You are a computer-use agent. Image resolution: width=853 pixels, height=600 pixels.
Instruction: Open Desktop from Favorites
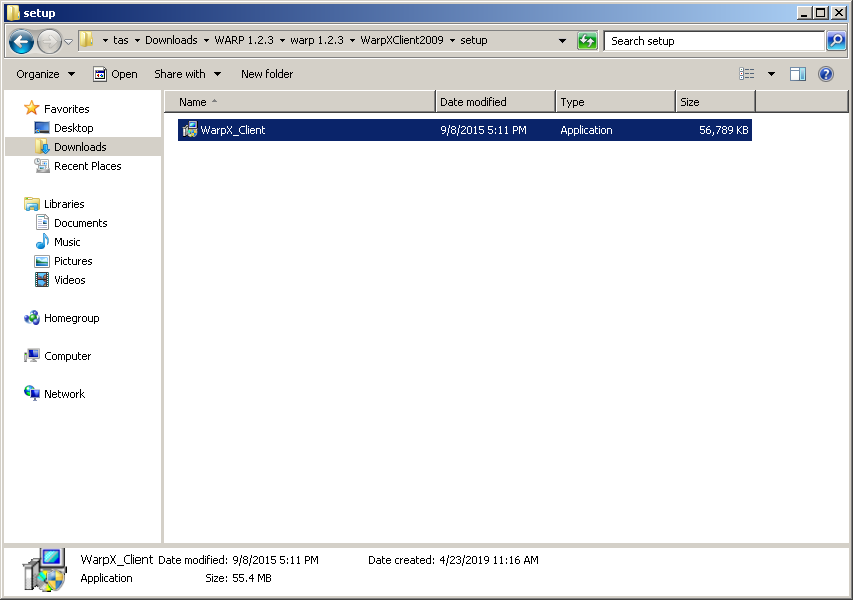coord(73,128)
